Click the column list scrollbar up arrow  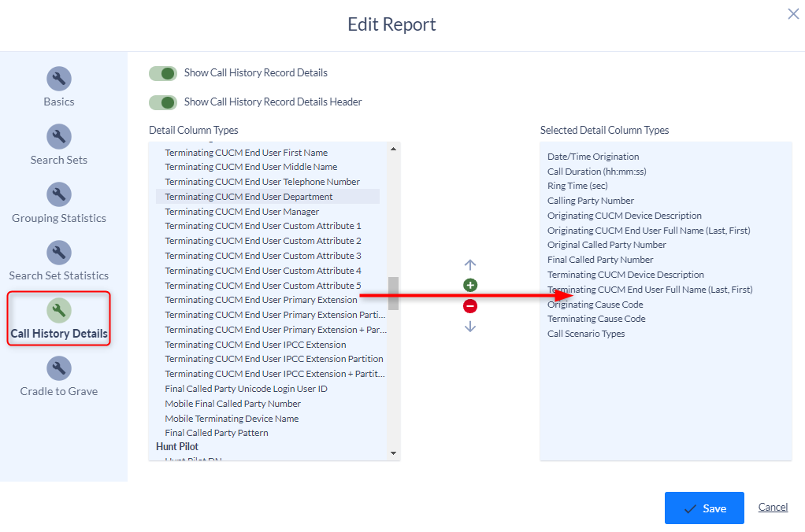click(393, 149)
